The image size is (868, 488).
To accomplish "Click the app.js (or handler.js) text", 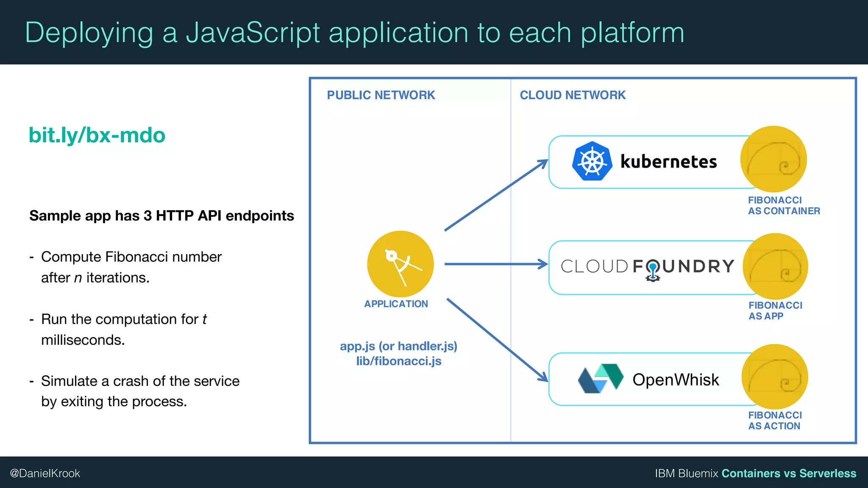I will point(398,346).
